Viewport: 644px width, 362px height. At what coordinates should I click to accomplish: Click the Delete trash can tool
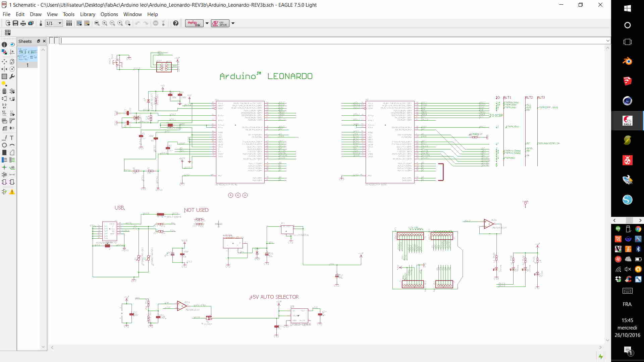click(4, 91)
